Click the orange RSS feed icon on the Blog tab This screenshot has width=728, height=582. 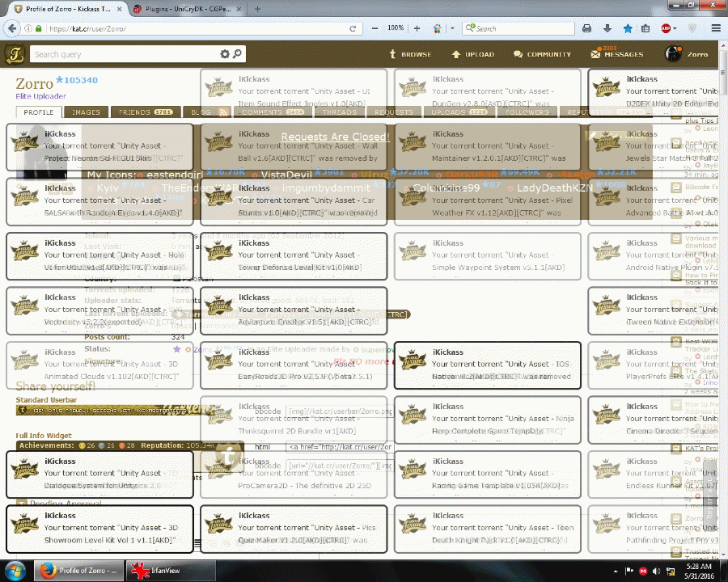[x=223, y=113]
